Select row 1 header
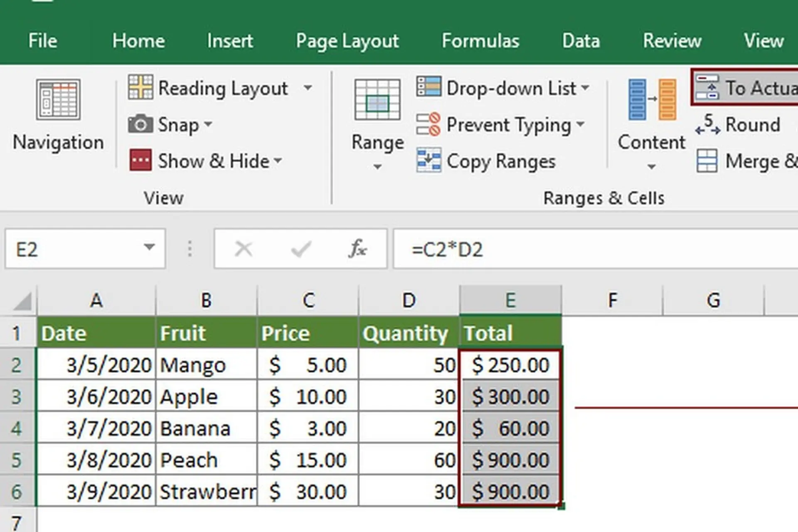The width and height of the screenshot is (798, 532). (x=17, y=332)
